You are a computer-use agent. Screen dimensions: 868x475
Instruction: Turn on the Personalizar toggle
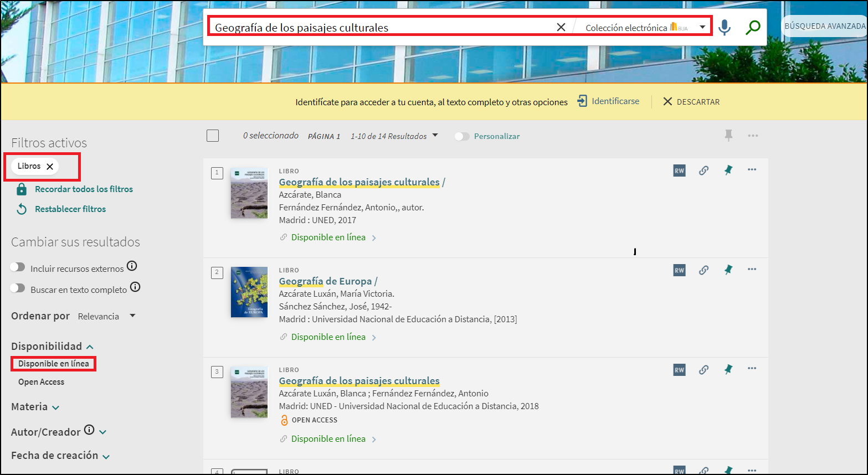(462, 136)
